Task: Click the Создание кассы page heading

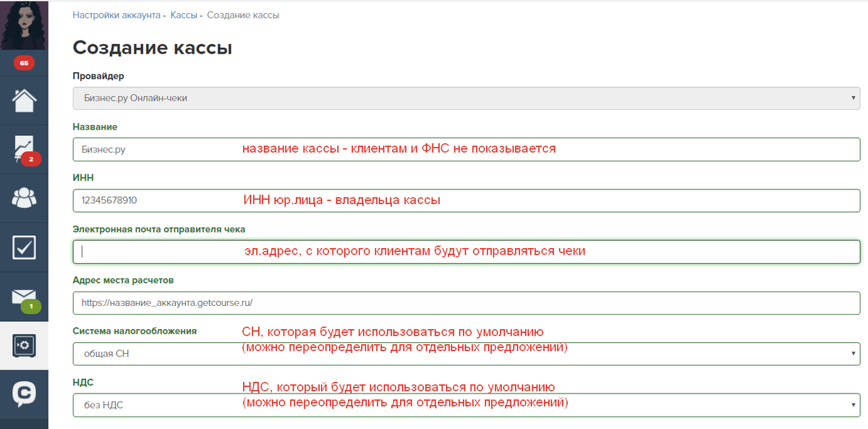Action: [x=153, y=48]
